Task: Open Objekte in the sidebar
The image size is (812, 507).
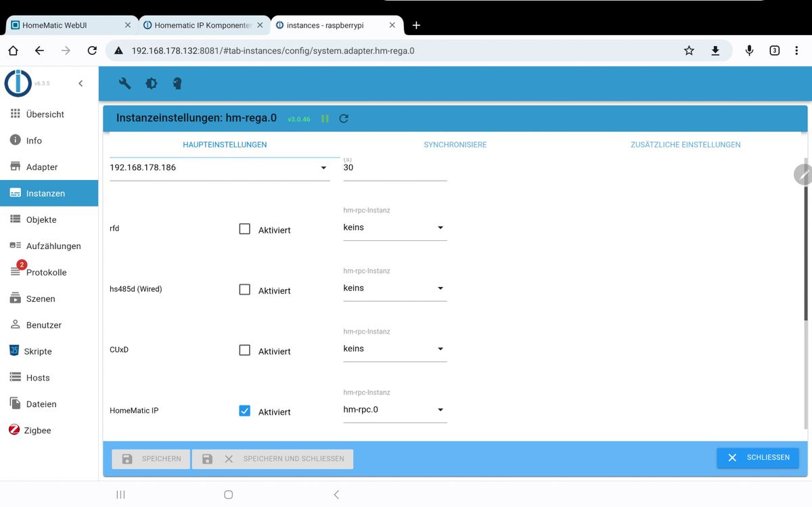Action: point(49,220)
